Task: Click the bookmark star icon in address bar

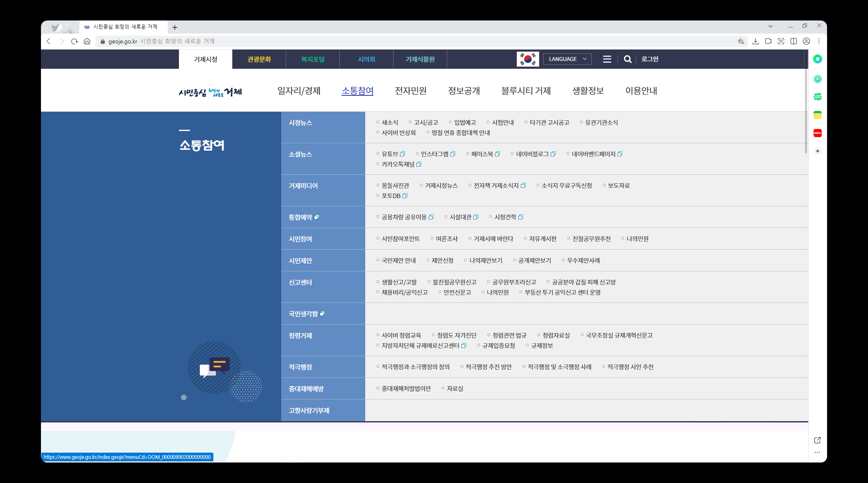Action: coord(741,41)
